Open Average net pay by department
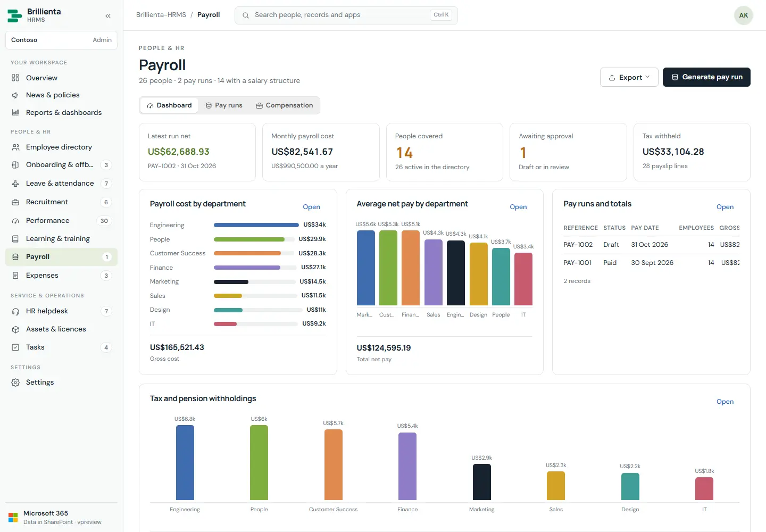 click(x=518, y=207)
